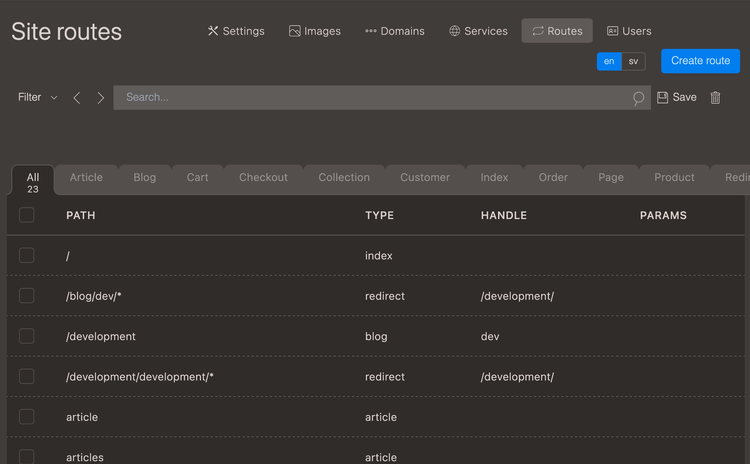The image size is (750, 464).
Task: Switch to the Checkout tab
Action: (263, 177)
